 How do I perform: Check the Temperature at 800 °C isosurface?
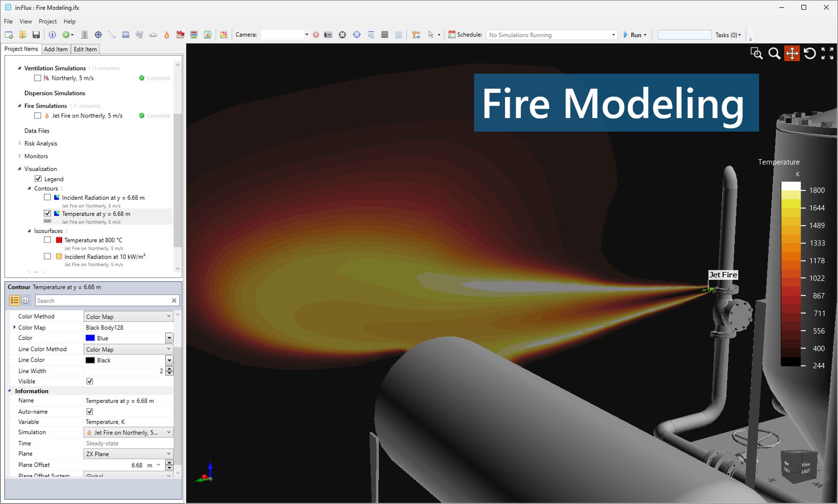click(x=48, y=240)
